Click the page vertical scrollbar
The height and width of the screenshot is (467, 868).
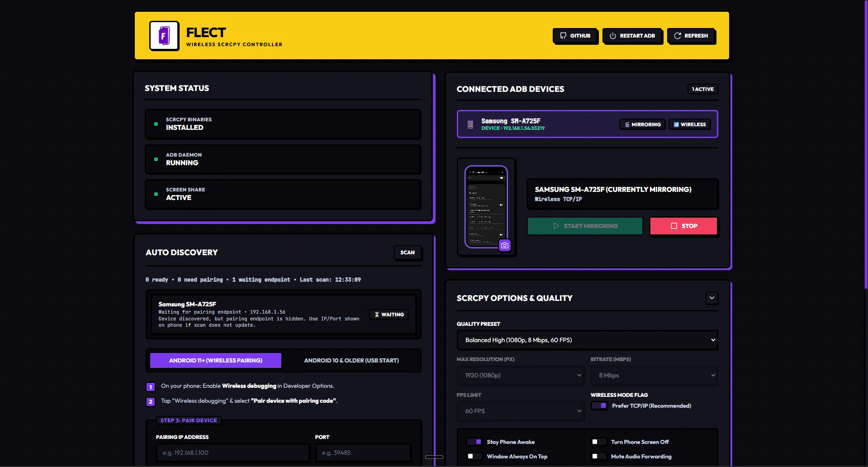coord(866,145)
